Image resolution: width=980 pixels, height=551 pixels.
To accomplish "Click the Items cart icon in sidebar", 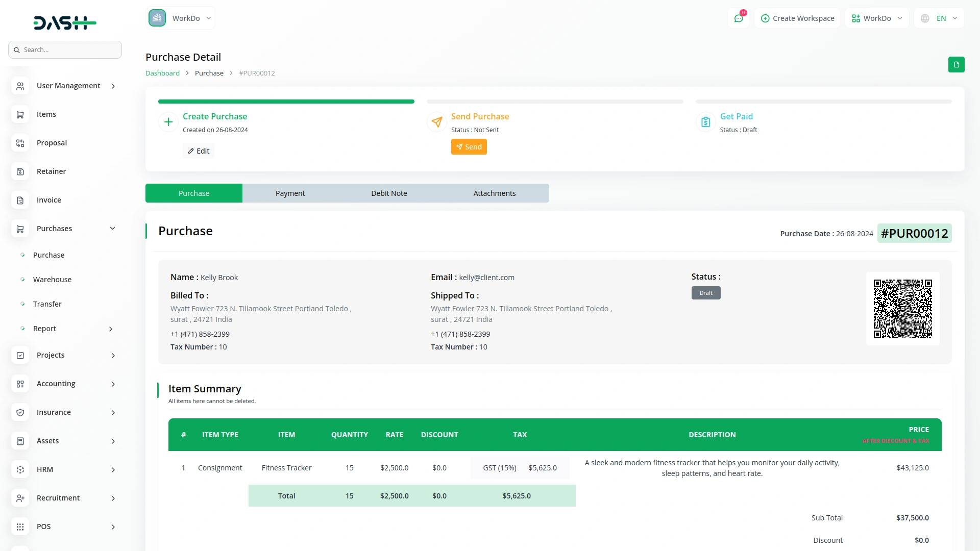I will coord(20,114).
